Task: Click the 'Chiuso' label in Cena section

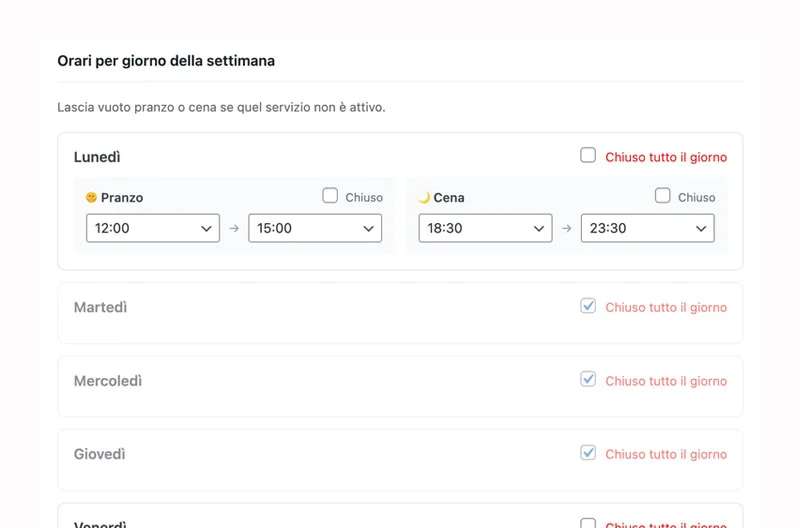Action: (x=696, y=197)
